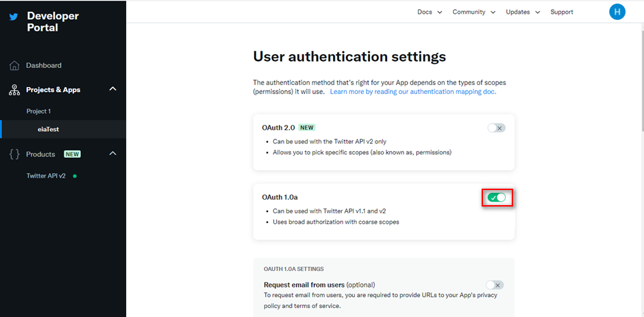Click the OAuth 2.0 heading

[278, 128]
